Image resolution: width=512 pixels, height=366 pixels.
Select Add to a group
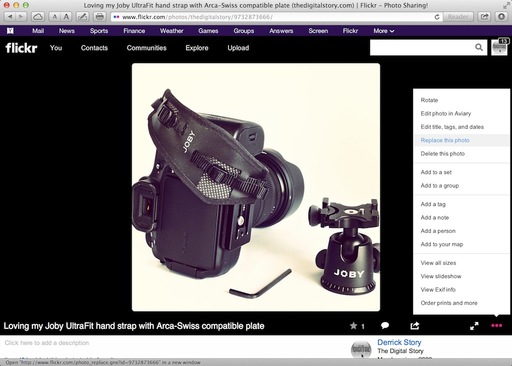click(440, 185)
